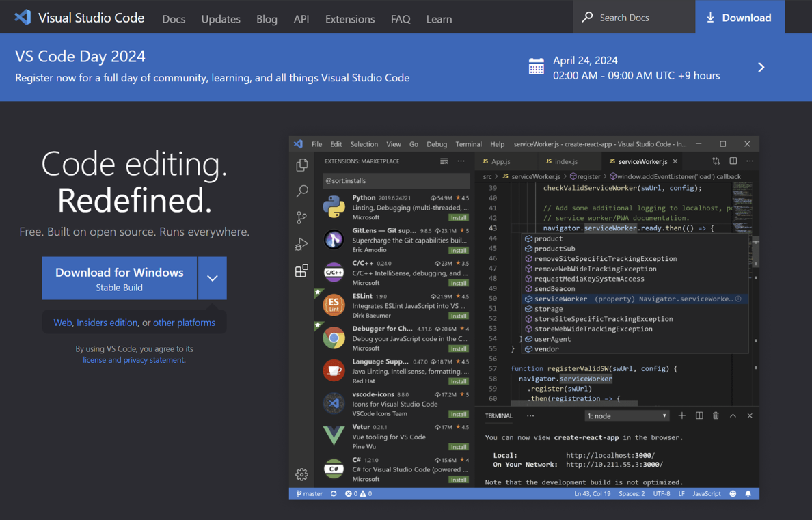Click the Python extension icon
Viewport: 812px width, 520px height.
(x=334, y=206)
